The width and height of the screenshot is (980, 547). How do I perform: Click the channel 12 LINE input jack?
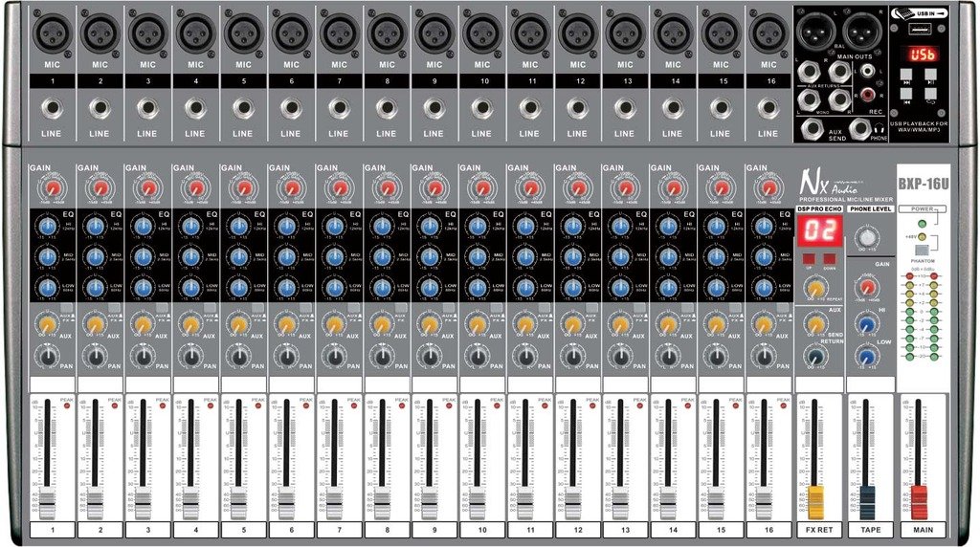pyautogui.click(x=577, y=108)
